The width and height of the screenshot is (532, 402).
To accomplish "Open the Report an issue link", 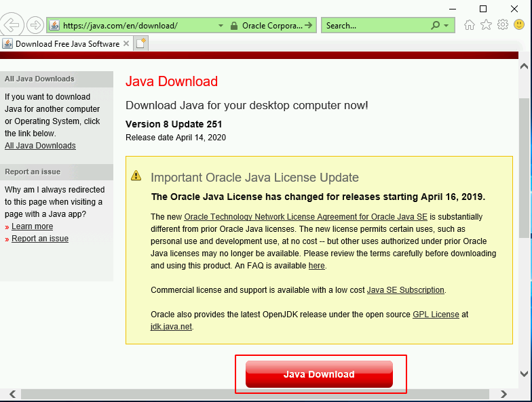I will [40, 239].
